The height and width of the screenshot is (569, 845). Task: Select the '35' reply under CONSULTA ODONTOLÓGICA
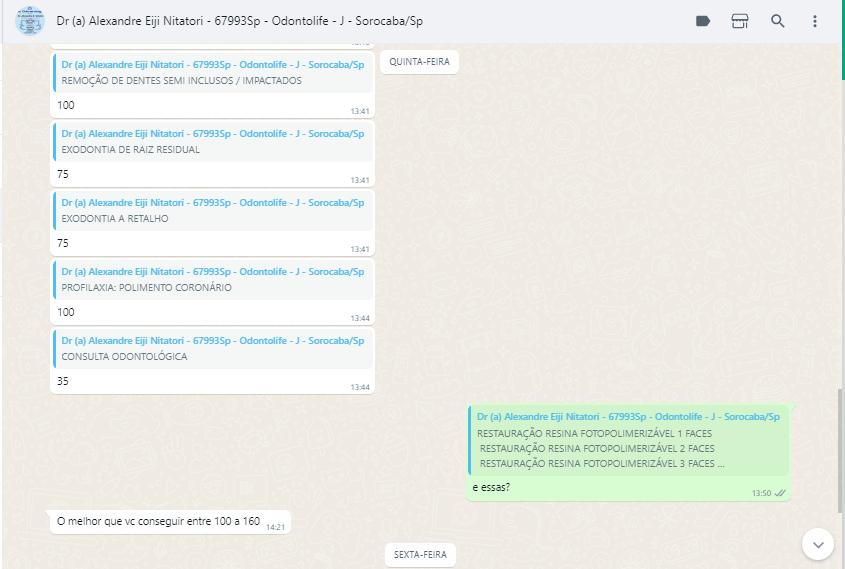coord(63,381)
